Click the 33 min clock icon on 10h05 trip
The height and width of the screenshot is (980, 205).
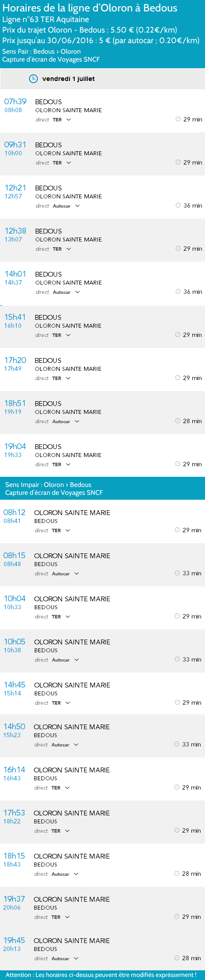point(177,659)
